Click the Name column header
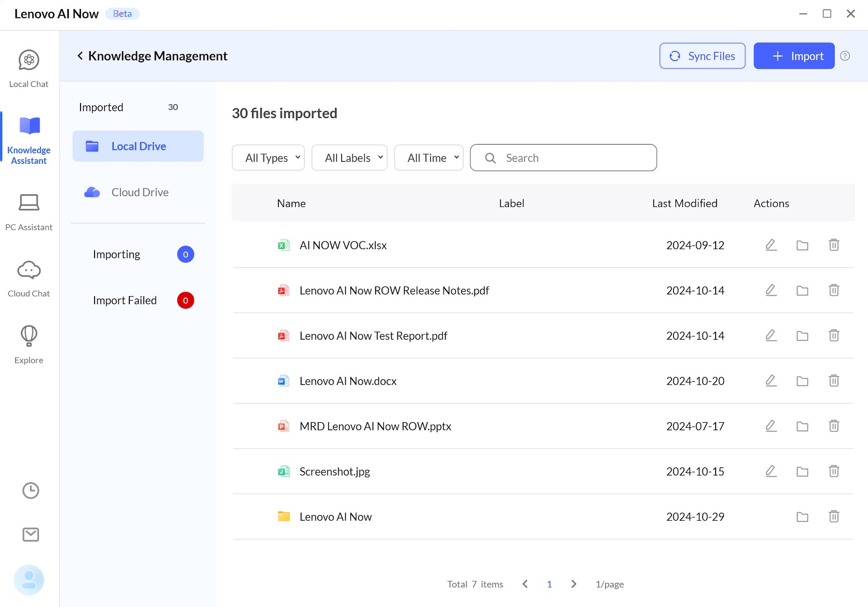Screen dimensions: 868x607 coord(291,203)
